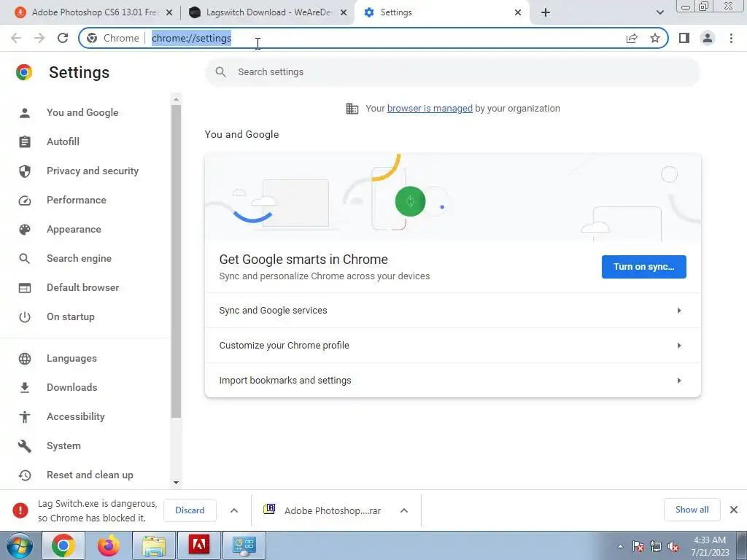Select On startup in sidebar
Viewport: 747px width, 560px height.
(71, 316)
